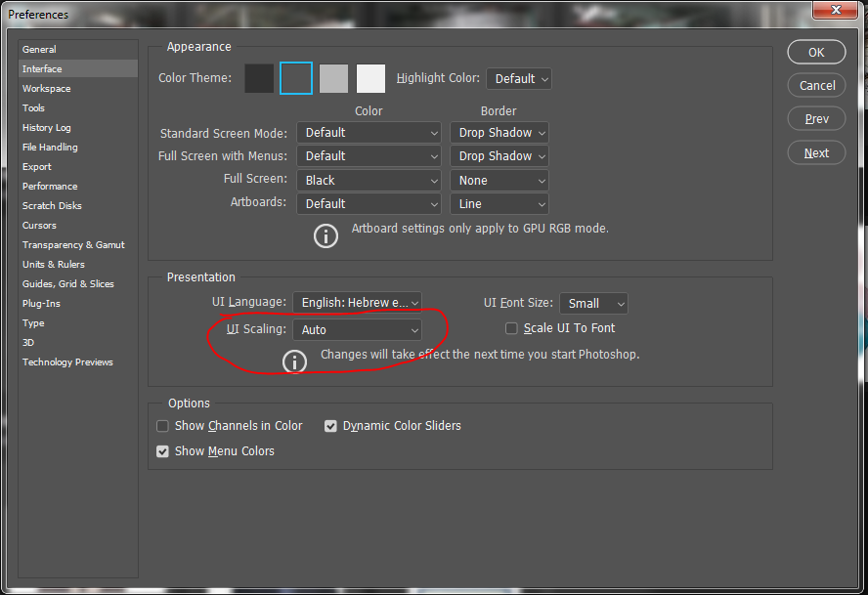Open Standard Screen Mode color dropdown

(369, 133)
